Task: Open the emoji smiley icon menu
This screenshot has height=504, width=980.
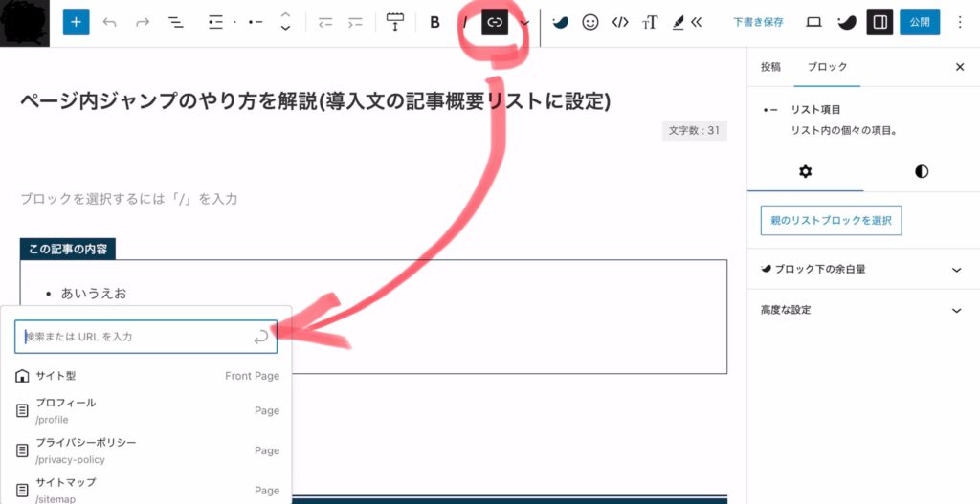Action: [x=590, y=22]
